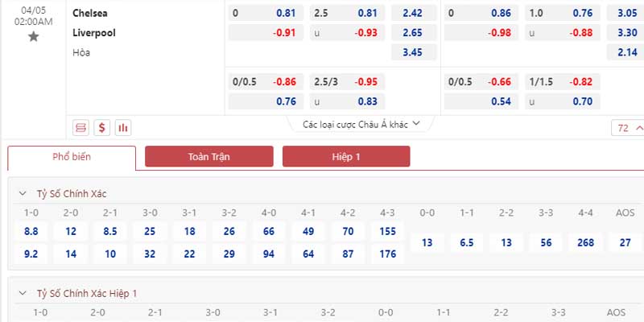644x322 pixels.
Task: Click the favorite star under match time
Action: coord(33,37)
